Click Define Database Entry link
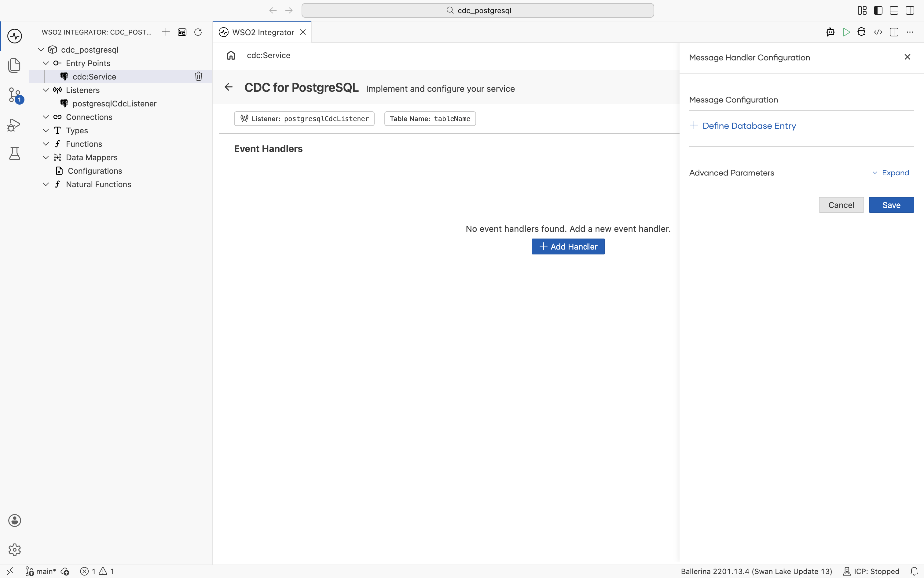The height and width of the screenshot is (578, 924). [743, 126]
